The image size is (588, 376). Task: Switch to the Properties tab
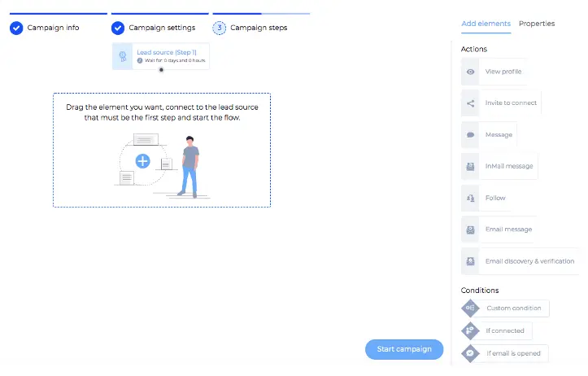click(x=537, y=24)
